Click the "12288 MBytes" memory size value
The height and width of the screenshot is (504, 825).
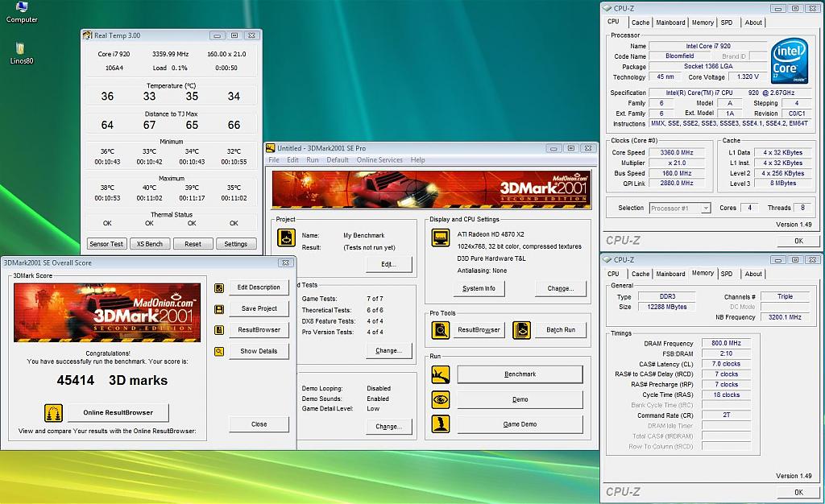click(666, 307)
